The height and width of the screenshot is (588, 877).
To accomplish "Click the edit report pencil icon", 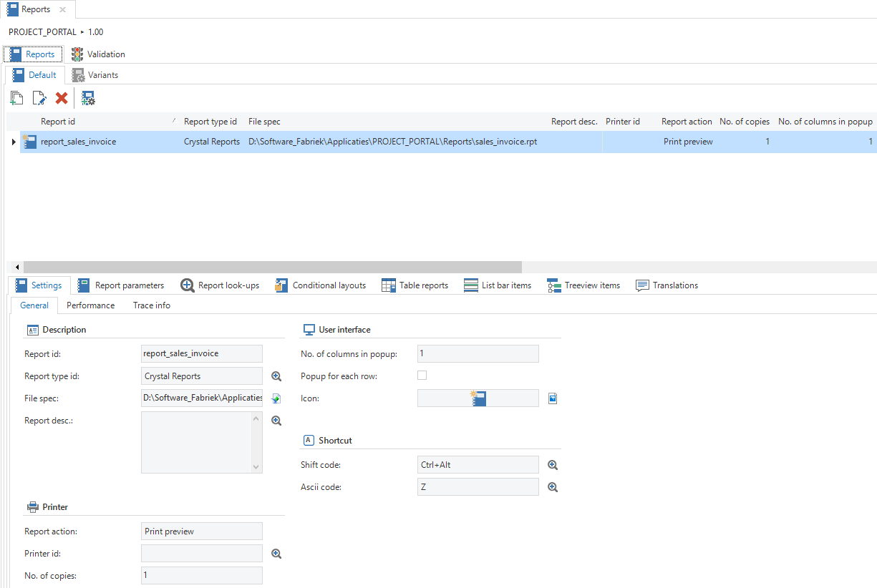I will point(39,99).
